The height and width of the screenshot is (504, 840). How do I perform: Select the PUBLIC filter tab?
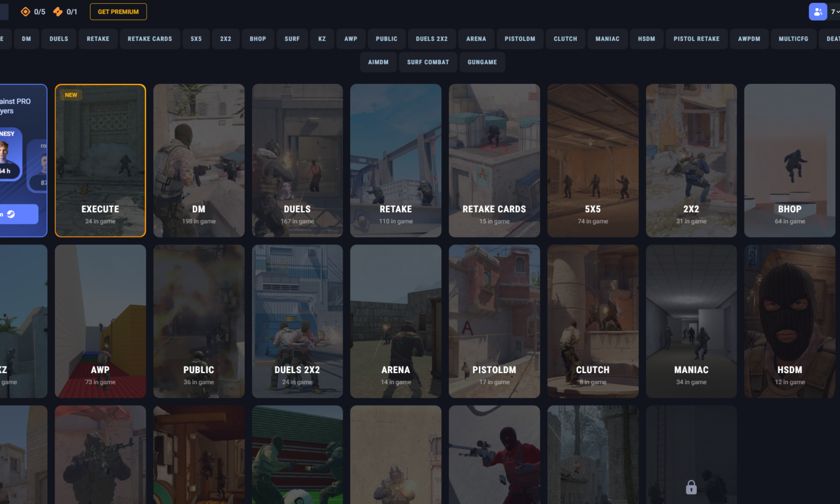pos(386,39)
